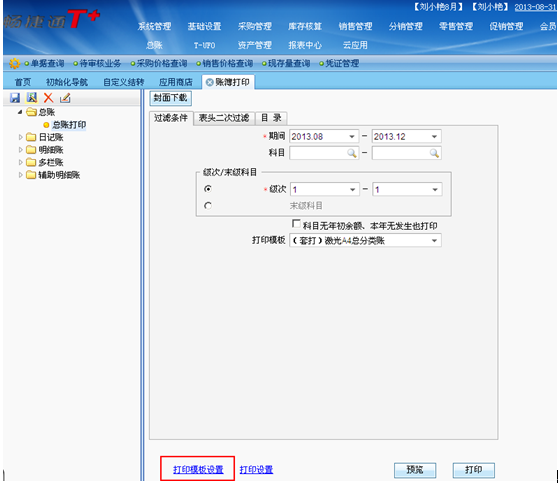Click the save-as icon beside the disk
The width and height of the screenshot is (558, 492).
pyautogui.click(x=32, y=97)
